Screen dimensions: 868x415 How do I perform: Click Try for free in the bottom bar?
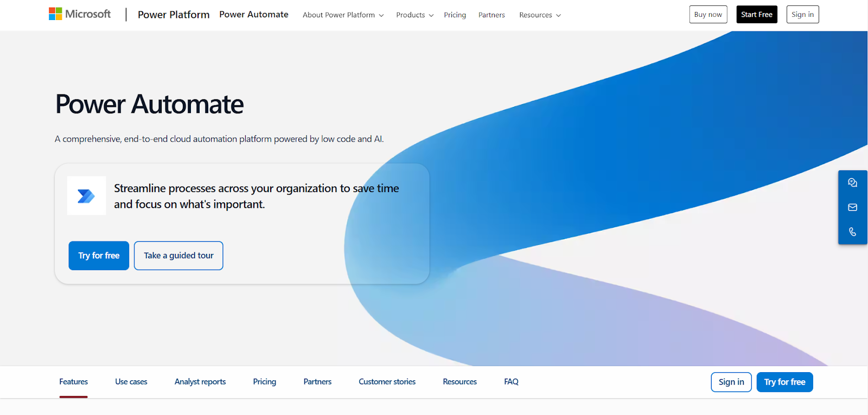[x=784, y=382]
